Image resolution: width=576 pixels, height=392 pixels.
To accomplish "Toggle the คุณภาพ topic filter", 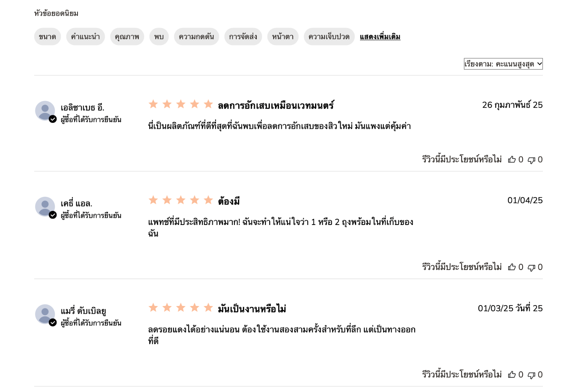I will tap(127, 37).
